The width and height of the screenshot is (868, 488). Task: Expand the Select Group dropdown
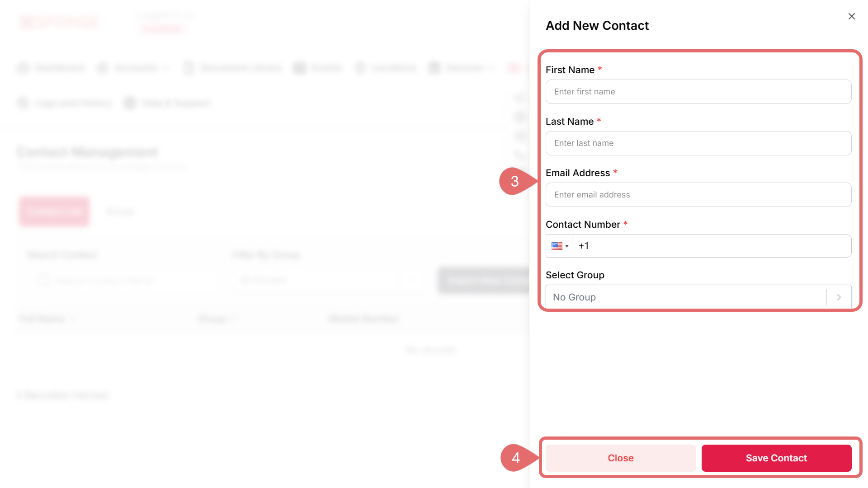pyautogui.click(x=698, y=297)
